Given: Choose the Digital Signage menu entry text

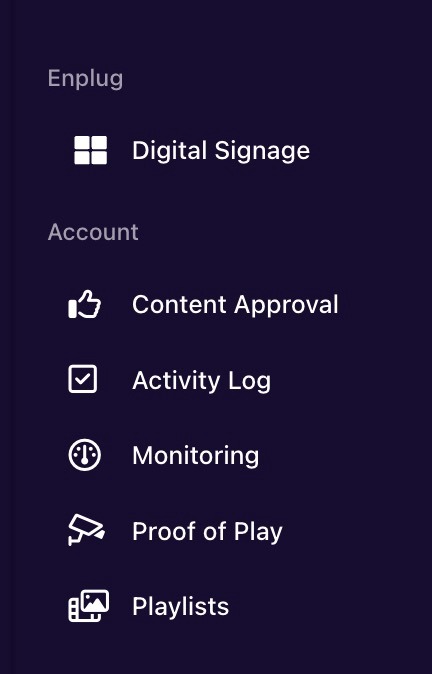Looking at the screenshot, I should pyautogui.click(x=221, y=150).
